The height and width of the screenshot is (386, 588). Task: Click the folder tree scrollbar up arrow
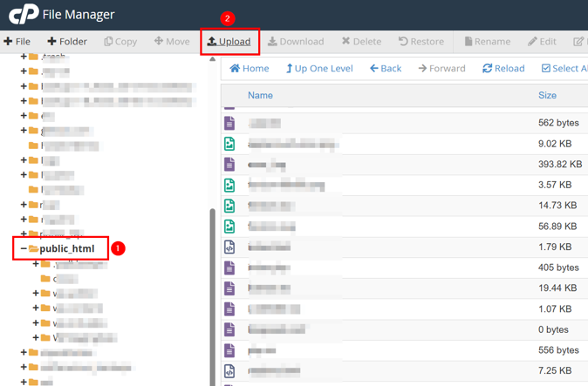tap(212, 59)
